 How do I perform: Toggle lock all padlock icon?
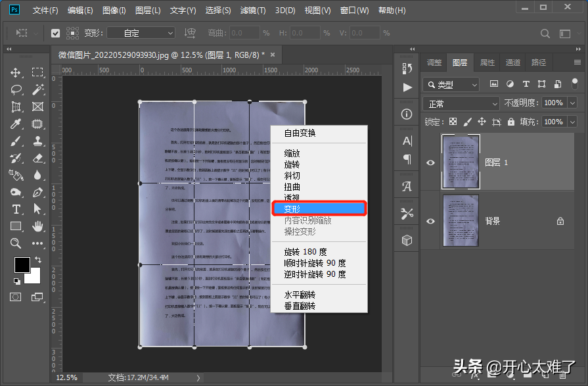[x=510, y=122]
